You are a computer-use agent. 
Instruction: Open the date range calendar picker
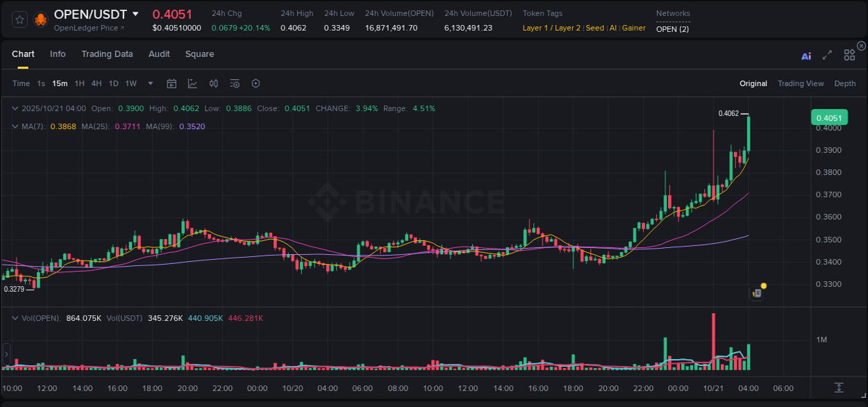[172, 83]
